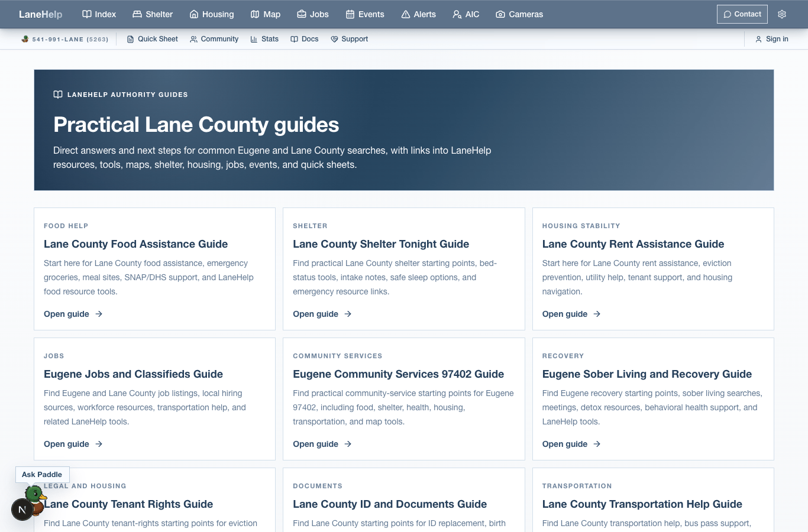
Task: Click the 541-991-LANE phone number
Action: click(x=65, y=39)
